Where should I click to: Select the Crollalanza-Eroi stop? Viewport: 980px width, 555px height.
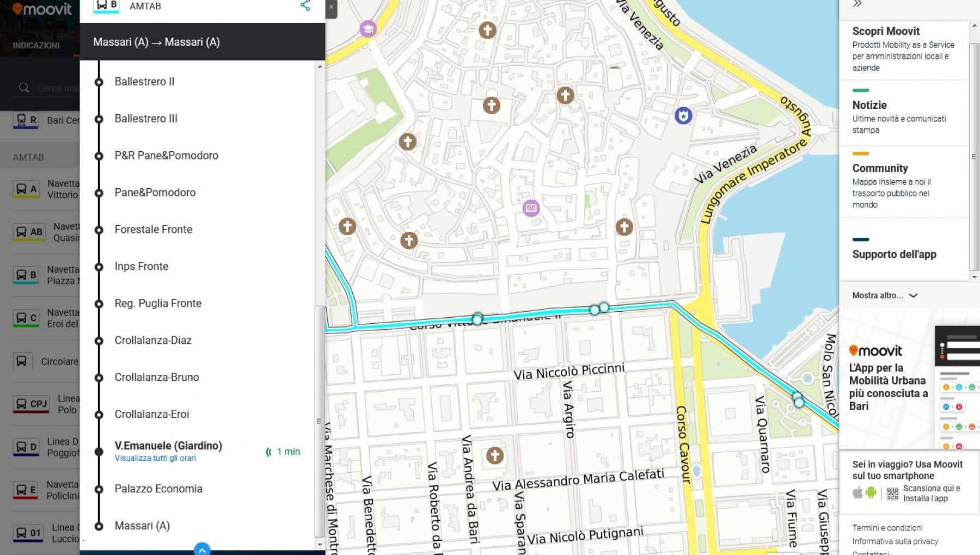pos(152,415)
